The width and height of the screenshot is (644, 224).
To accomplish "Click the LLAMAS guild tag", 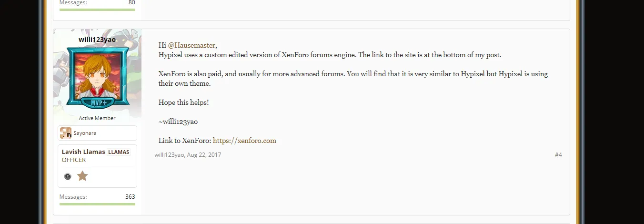I will click(119, 152).
